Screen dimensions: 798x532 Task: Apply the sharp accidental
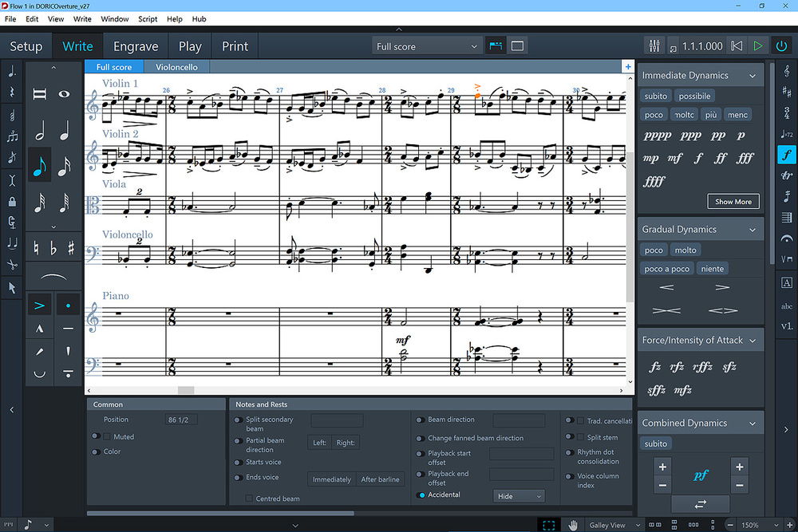[x=71, y=248]
